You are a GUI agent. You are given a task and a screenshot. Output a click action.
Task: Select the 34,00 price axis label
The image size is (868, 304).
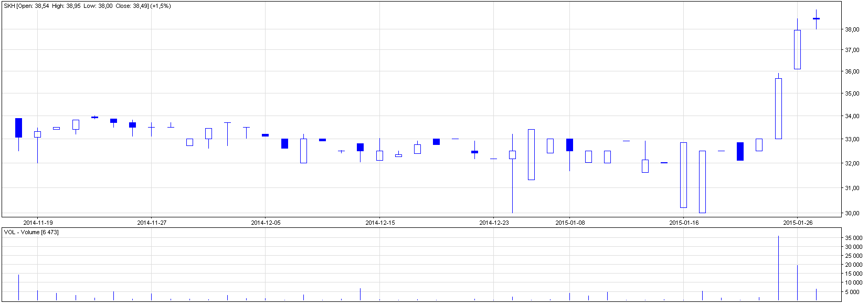click(852, 116)
